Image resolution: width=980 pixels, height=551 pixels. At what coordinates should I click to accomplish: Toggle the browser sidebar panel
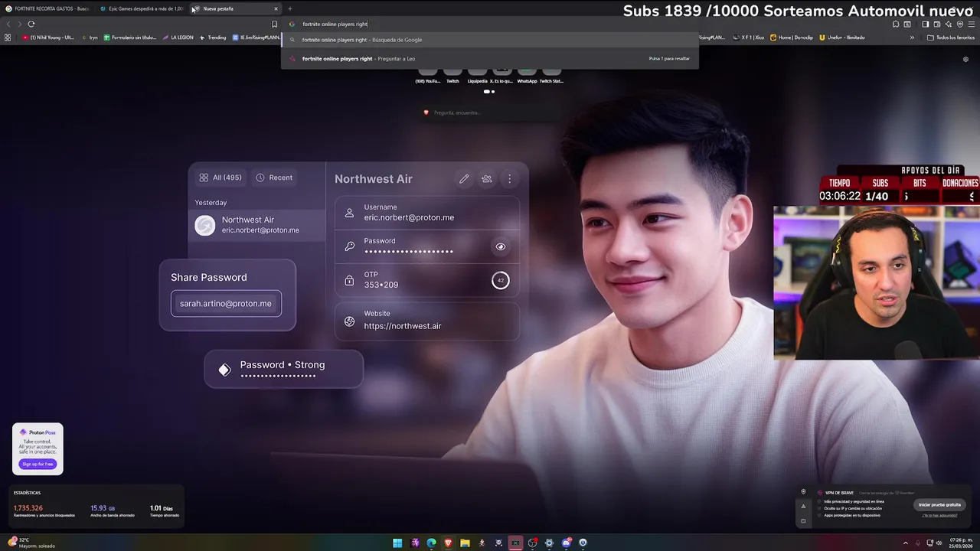tap(925, 24)
